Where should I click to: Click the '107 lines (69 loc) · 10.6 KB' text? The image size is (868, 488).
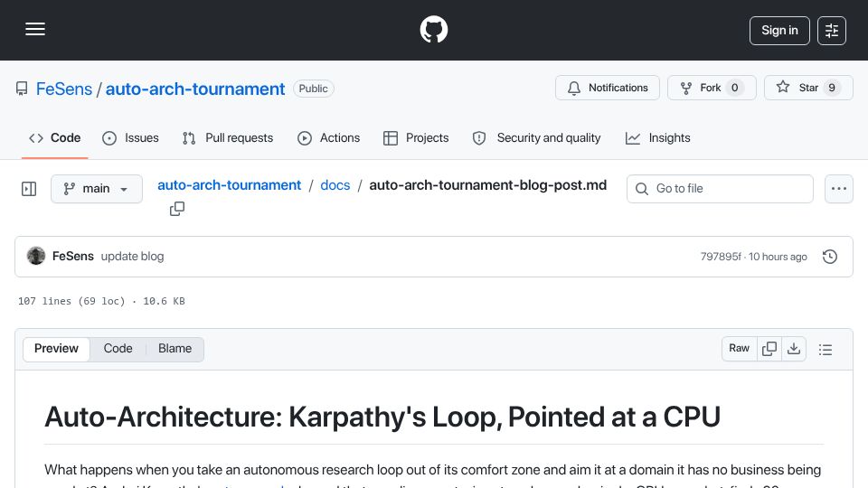[x=101, y=301]
